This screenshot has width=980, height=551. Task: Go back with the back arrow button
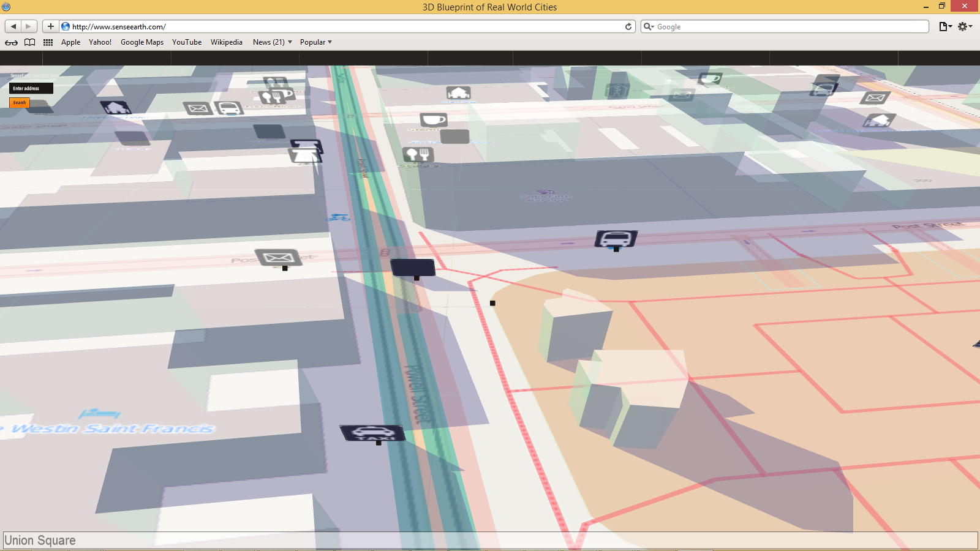[x=13, y=26]
